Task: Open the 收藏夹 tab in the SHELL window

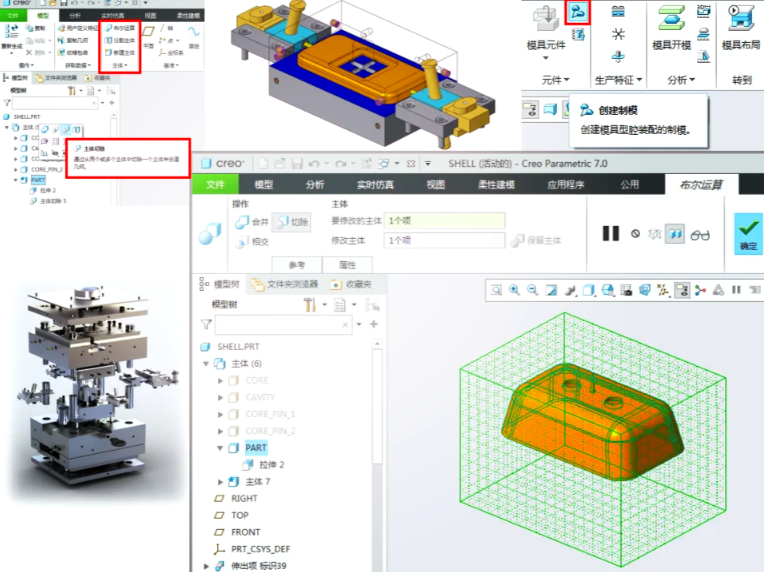Action: coord(351,284)
